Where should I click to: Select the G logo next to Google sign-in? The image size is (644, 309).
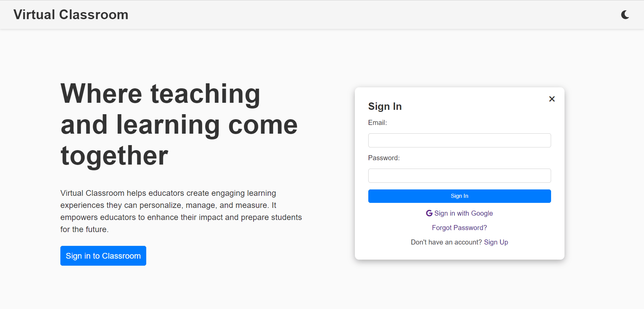429,213
